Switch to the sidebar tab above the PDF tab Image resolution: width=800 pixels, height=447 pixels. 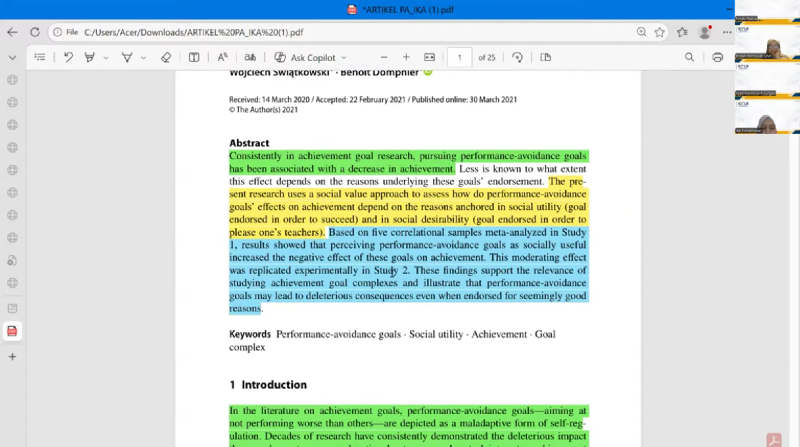click(12, 308)
